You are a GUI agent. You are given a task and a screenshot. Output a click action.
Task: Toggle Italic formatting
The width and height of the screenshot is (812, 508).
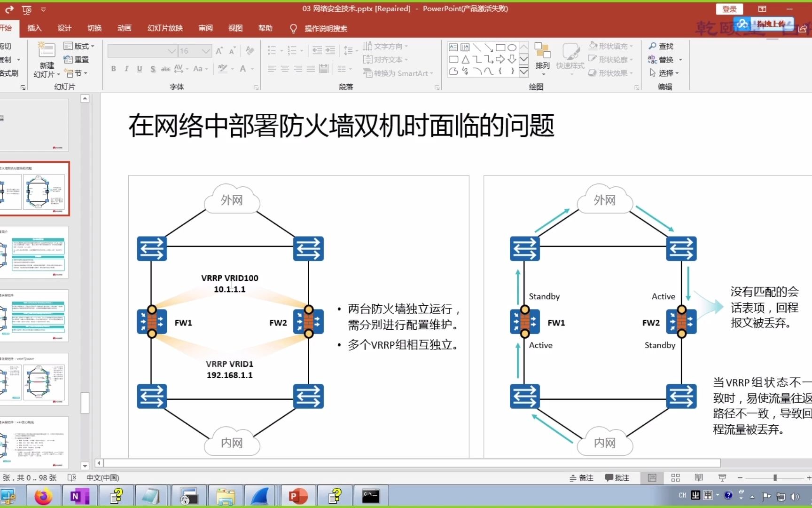[126, 69]
